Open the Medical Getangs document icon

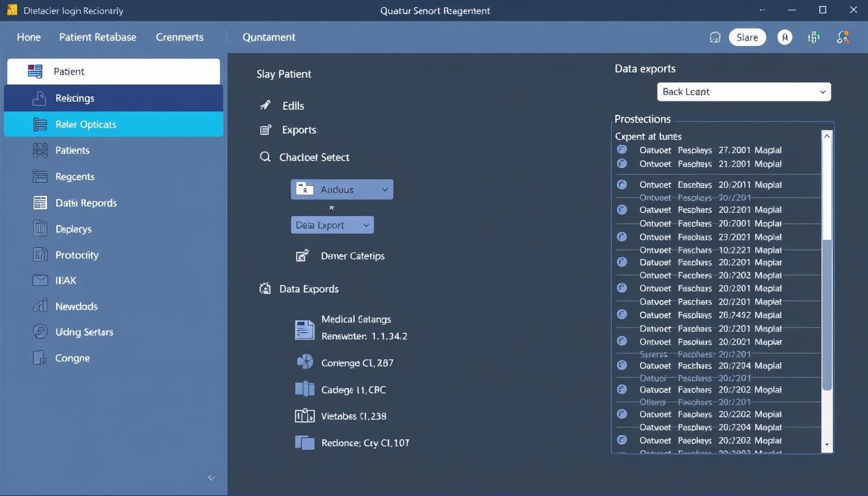click(x=304, y=329)
